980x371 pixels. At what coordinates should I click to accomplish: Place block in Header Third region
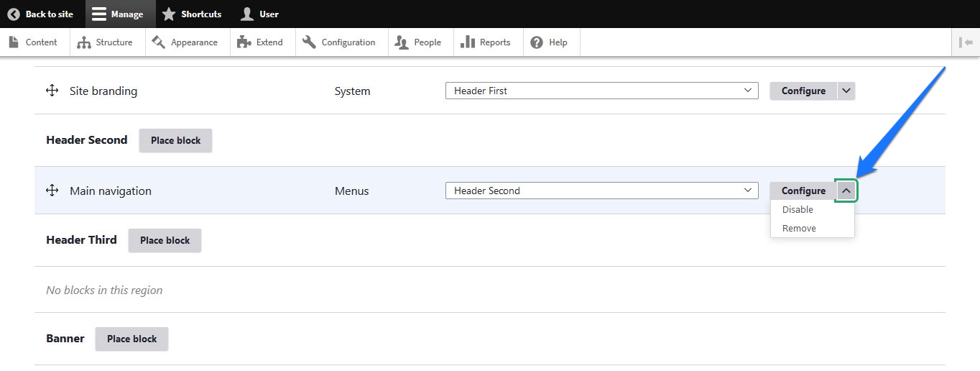pos(165,240)
